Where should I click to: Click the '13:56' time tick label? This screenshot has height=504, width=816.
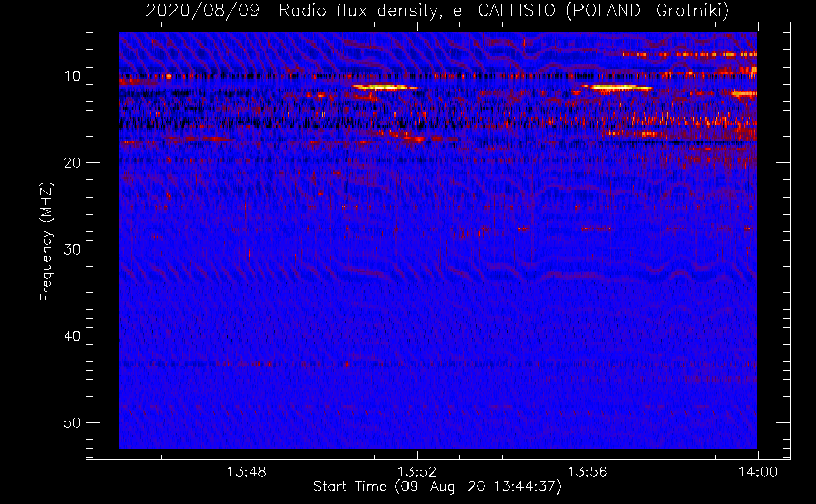click(x=588, y=472)
